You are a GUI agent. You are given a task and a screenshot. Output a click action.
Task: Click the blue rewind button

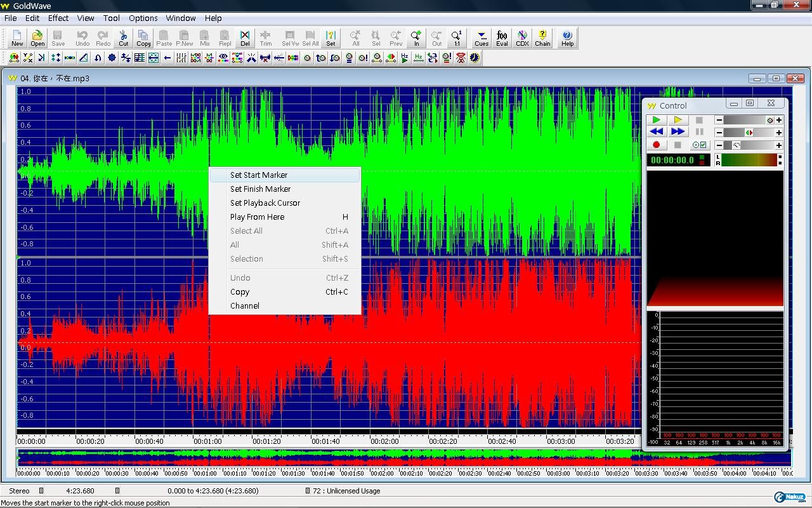(x=657, y=131)
